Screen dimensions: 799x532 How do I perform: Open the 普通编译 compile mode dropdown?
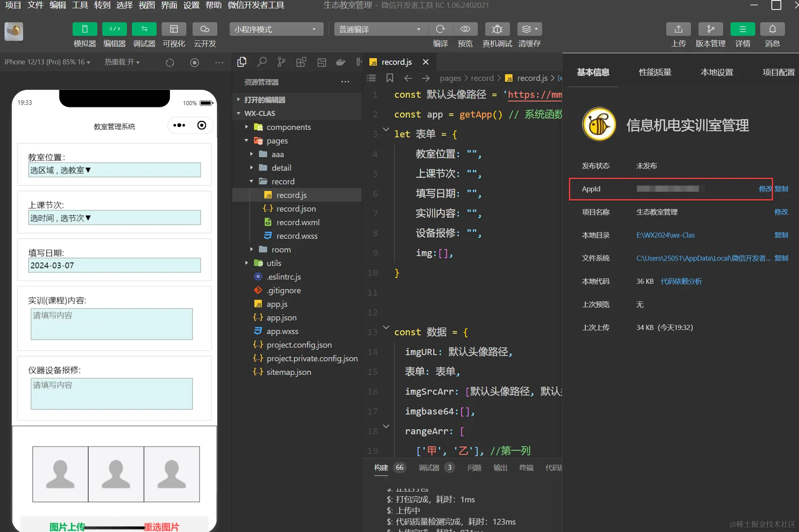pyautogui.click(x=380, y=29)
